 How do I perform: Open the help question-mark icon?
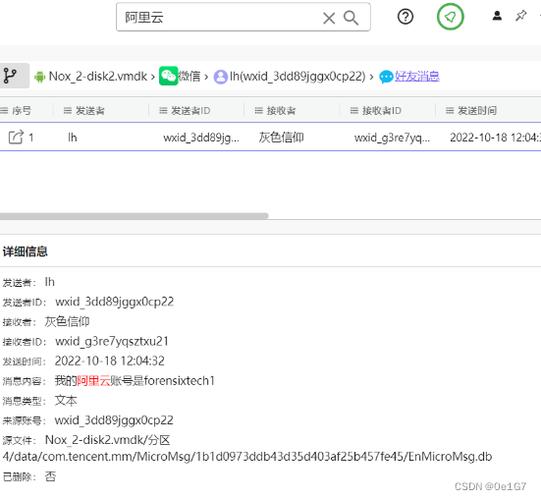tap(405, 17)
